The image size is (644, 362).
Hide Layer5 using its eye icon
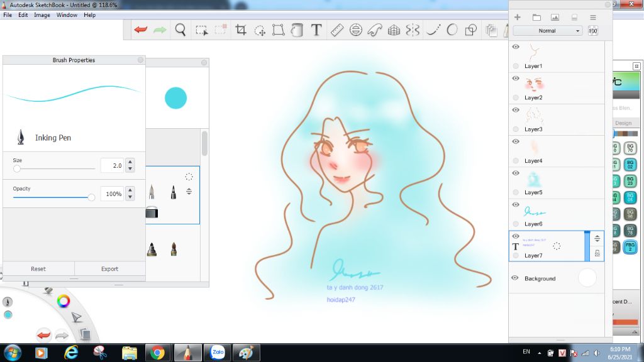pyautogui.click(x=516, y=173)
